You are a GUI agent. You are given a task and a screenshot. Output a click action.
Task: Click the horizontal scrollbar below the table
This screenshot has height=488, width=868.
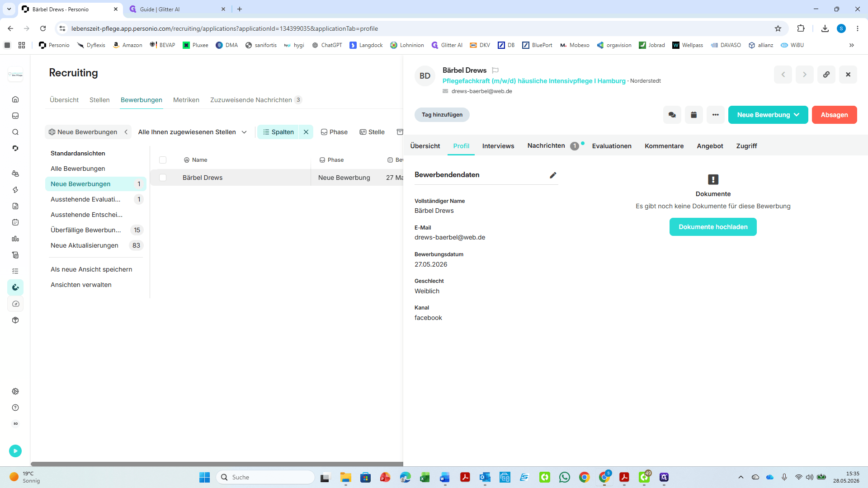pyautogui.click(x=217, y=464)
